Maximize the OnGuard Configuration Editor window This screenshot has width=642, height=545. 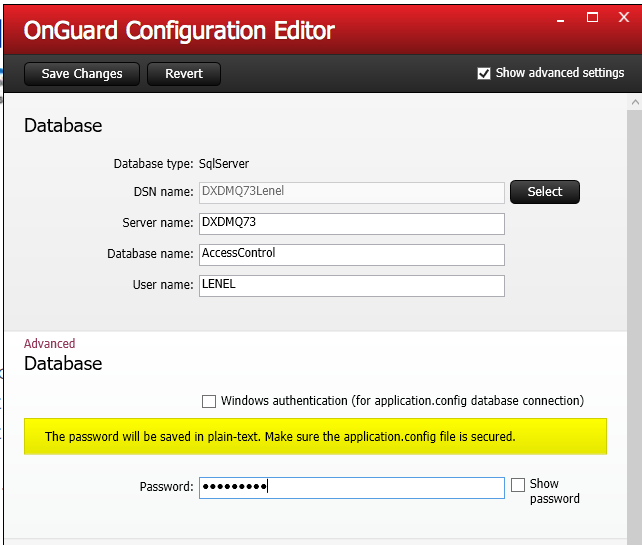coord(592,18)
